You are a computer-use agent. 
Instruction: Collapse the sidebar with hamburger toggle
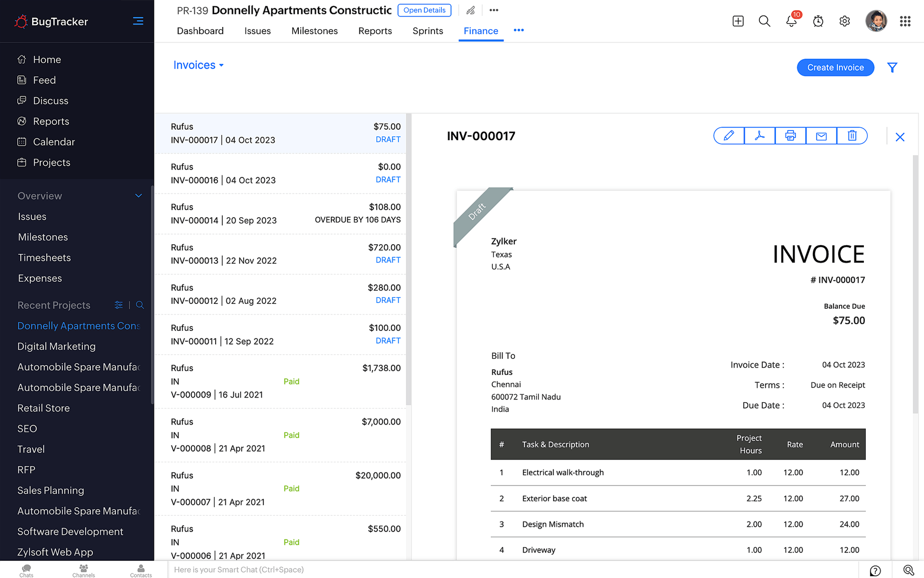[x=138, y=21]
